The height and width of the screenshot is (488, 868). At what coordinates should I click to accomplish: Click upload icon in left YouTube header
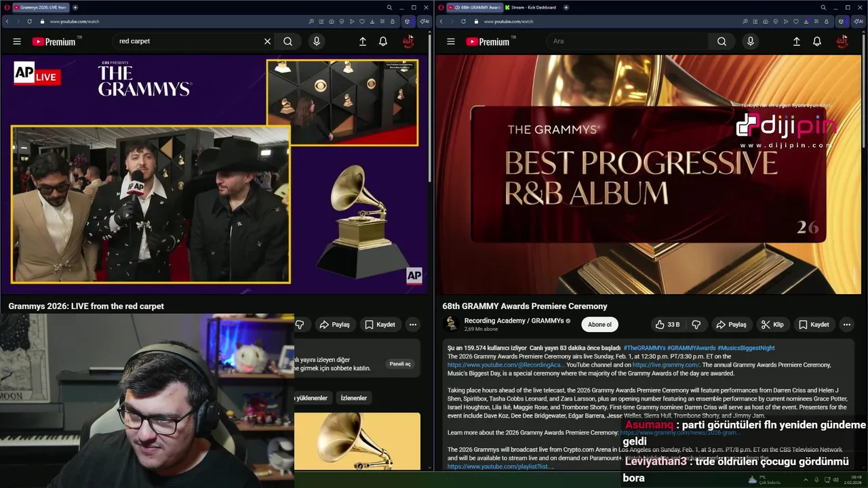[x=363, y=41]
